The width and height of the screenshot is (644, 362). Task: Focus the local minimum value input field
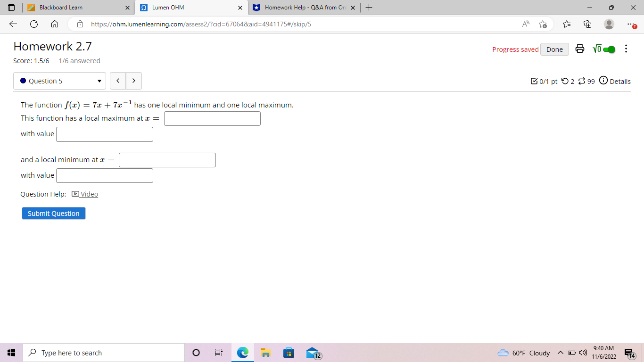tap(105, 175)
